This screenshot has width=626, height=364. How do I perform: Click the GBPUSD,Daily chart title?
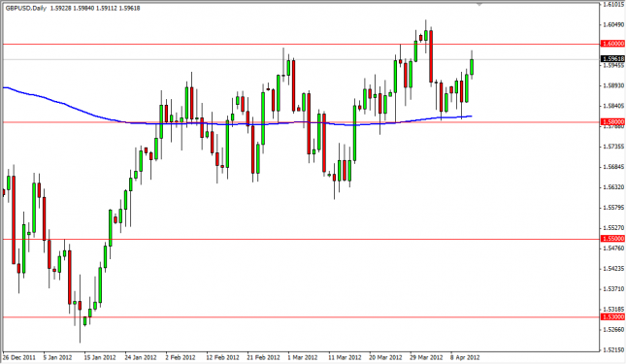point(25,8)
